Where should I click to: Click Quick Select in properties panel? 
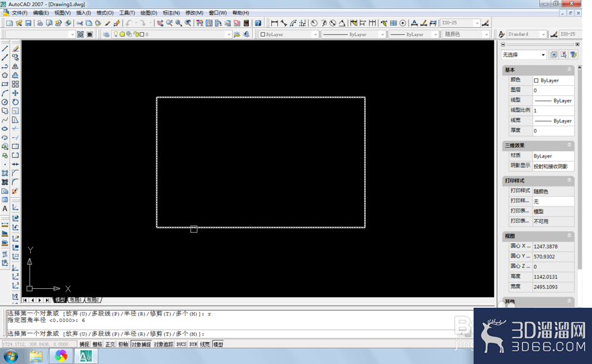coord(574,55)
